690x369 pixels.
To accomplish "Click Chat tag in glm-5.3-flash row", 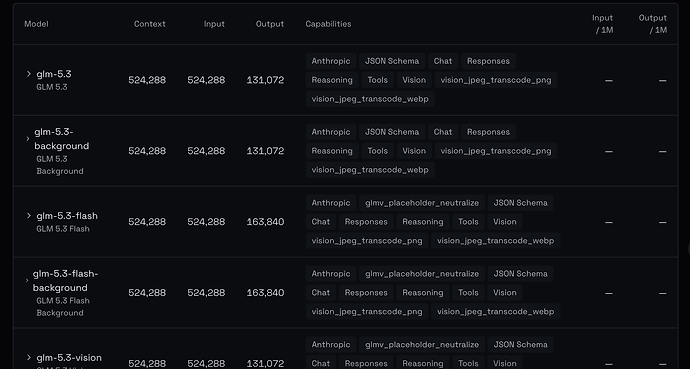I will (x=321, y=222).
